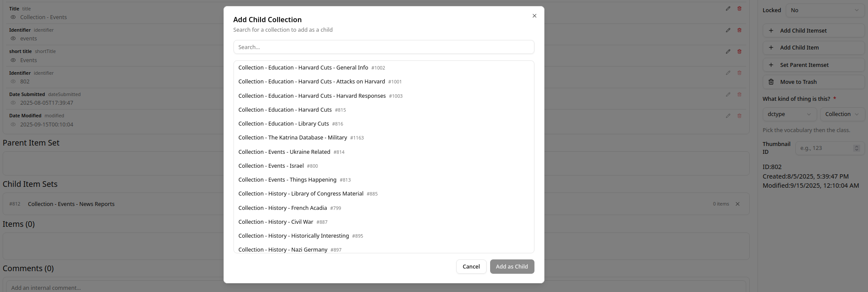The image size is (868, 292).
Task: Toggle visibility eye for events identifier
Action: [13, 39]
